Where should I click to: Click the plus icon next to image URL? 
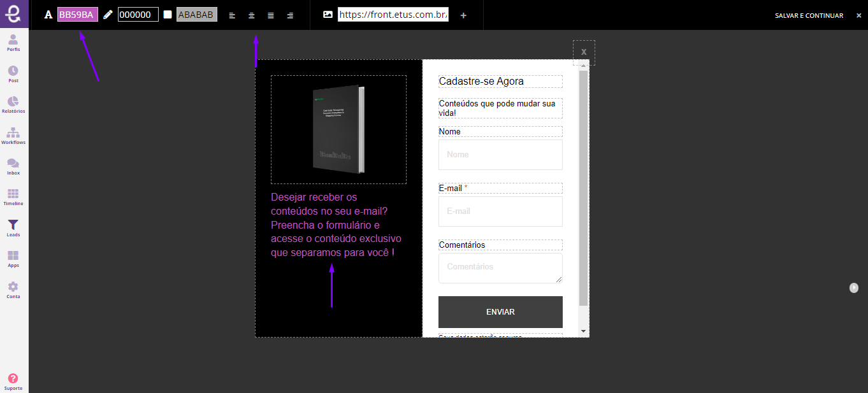pos(463,15)
